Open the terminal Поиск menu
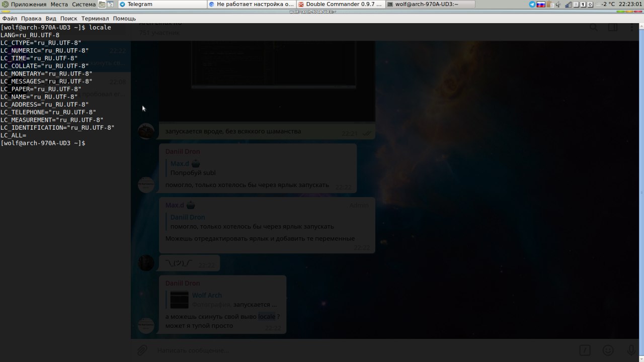 click(69, 19)
